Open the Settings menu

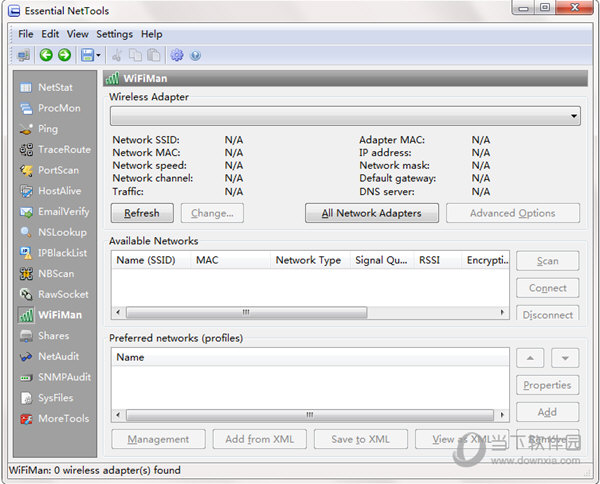pyautogui.click(x=114, y=34)
